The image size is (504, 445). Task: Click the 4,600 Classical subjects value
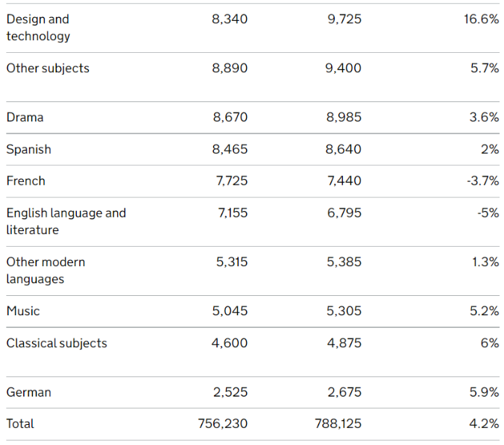pyautogui.click(x=230, y=344)
